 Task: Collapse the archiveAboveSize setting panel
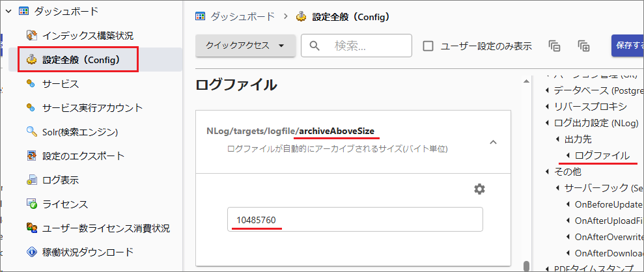[493, 142]
